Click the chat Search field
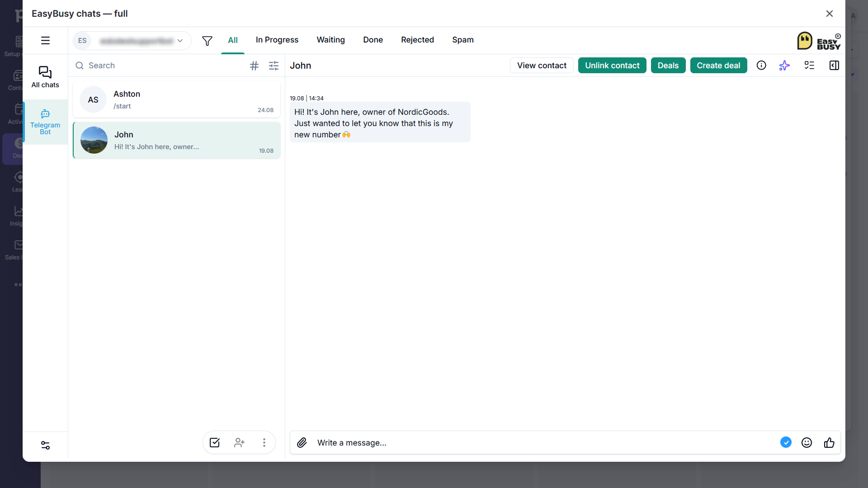This screenshot has width=868, height=488. (x=158, y=66)
